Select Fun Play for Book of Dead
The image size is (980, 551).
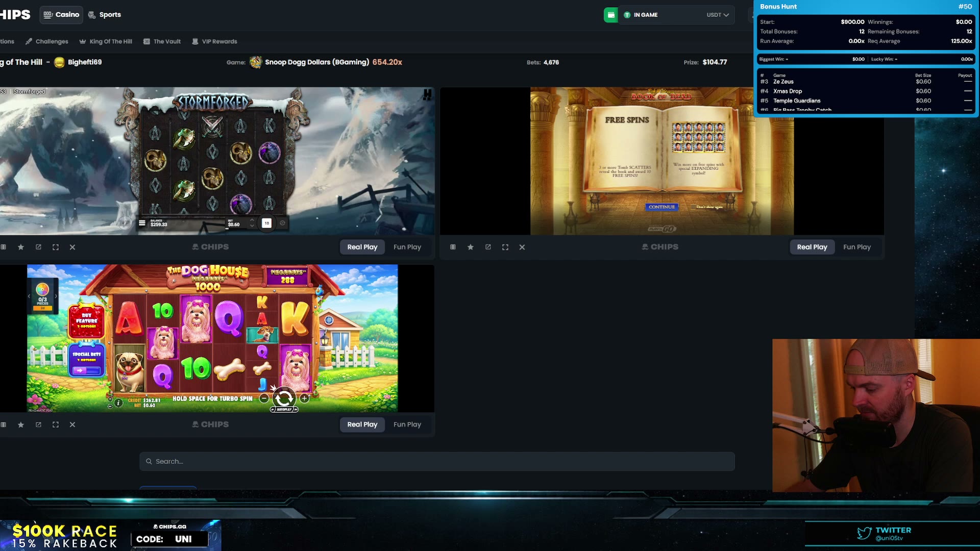tap(857, 247)
